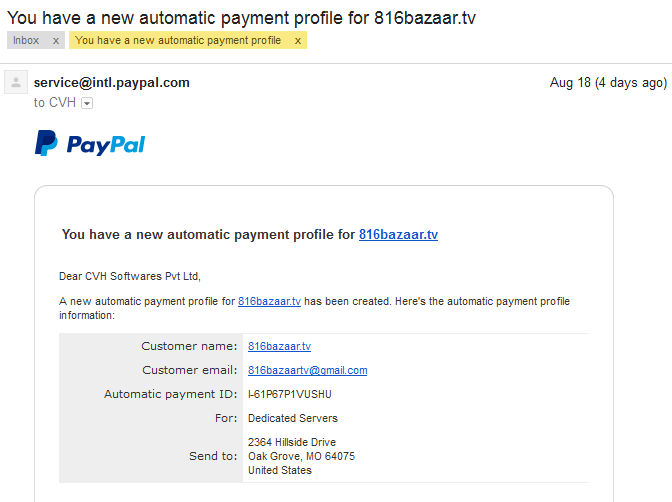Click the 'to CVH' recipient text
Viewport: 672px width, 502px height.
tap(55, 103)
